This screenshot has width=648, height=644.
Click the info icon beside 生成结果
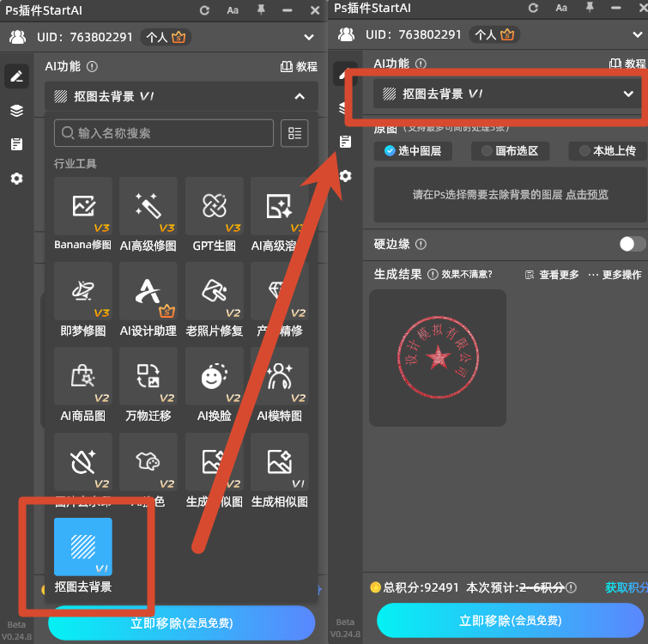433,275
